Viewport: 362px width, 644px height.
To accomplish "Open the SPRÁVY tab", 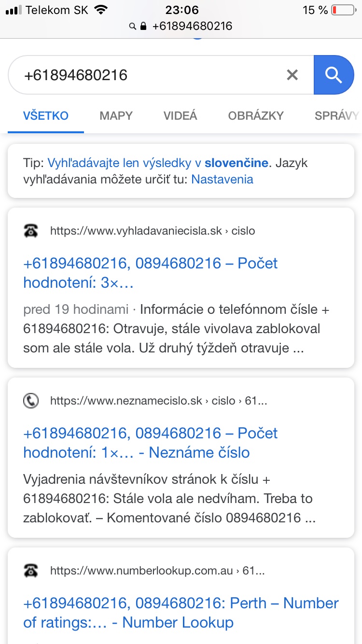I will coord(336,116).
